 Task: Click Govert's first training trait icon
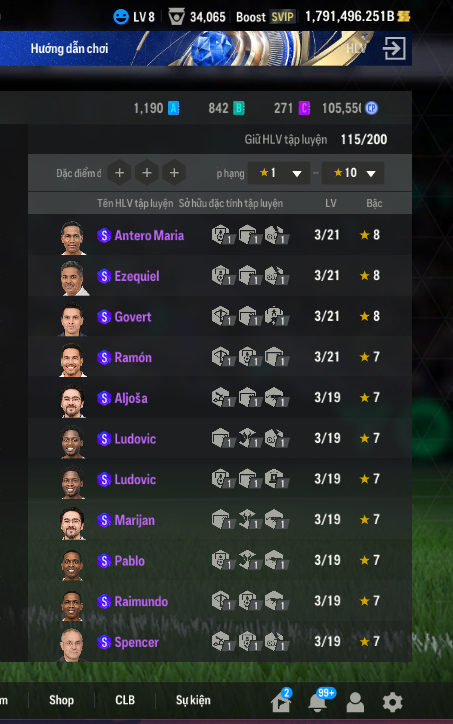click(222, 316)
